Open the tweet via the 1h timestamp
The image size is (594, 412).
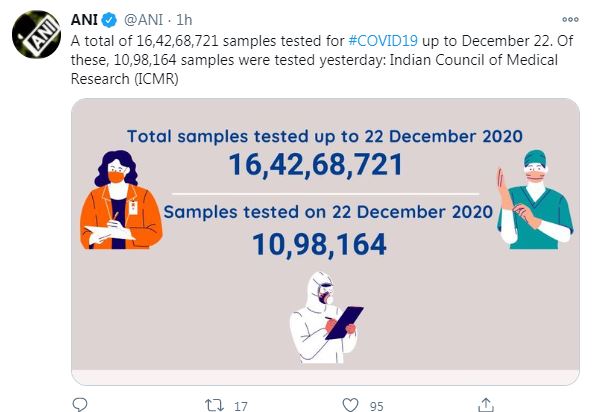[184, 20]
